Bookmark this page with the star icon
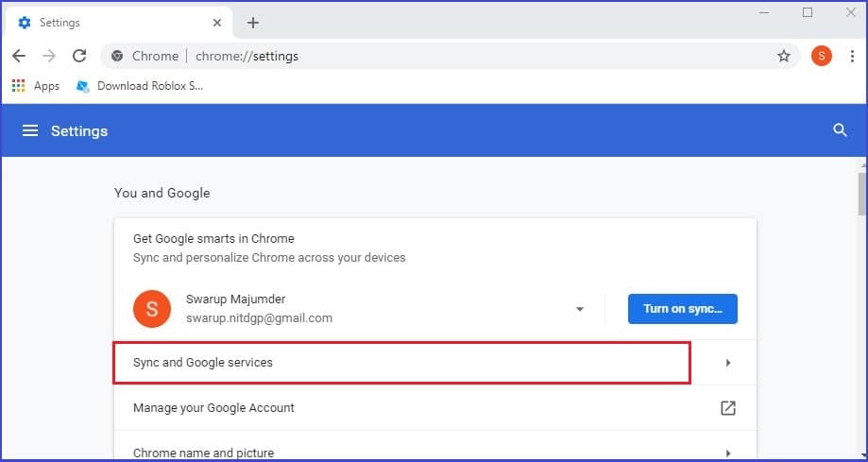 coord(783,56)
